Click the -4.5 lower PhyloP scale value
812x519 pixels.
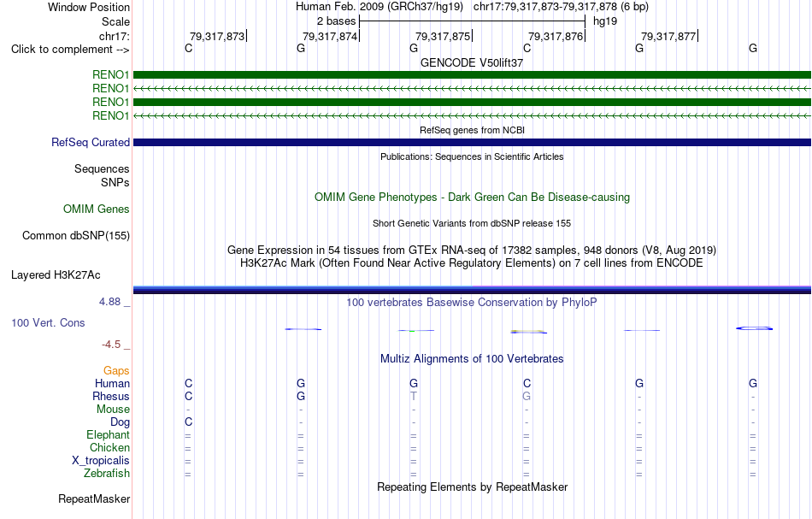pyautogui.click(x=111, y=345)
